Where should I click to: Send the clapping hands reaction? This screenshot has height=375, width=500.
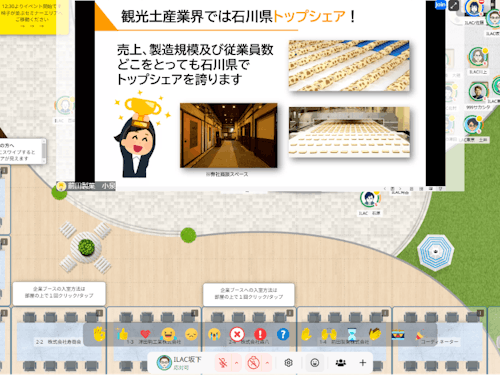tap(375, 334)
